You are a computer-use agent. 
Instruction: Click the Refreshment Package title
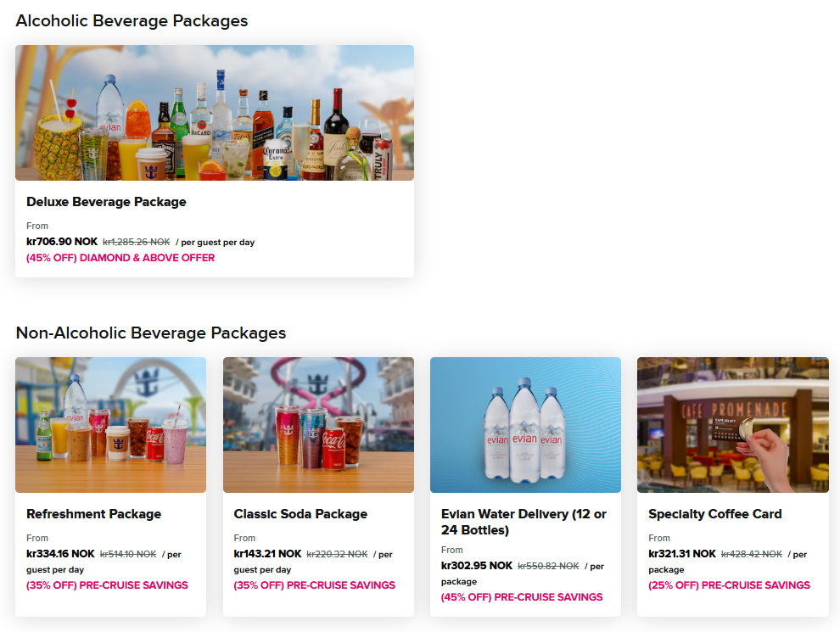93,514
